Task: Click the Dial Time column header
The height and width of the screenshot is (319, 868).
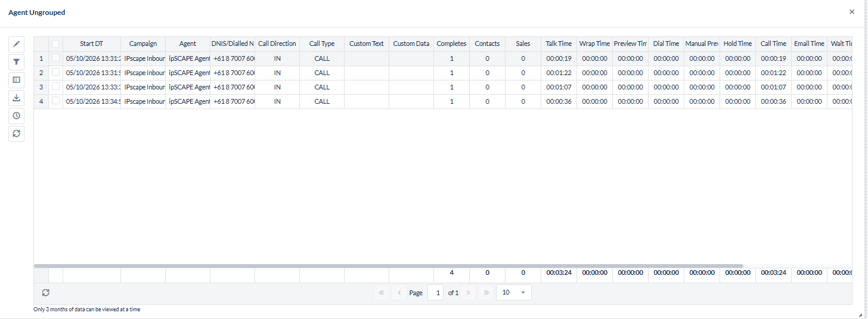Action: point(666,44)
